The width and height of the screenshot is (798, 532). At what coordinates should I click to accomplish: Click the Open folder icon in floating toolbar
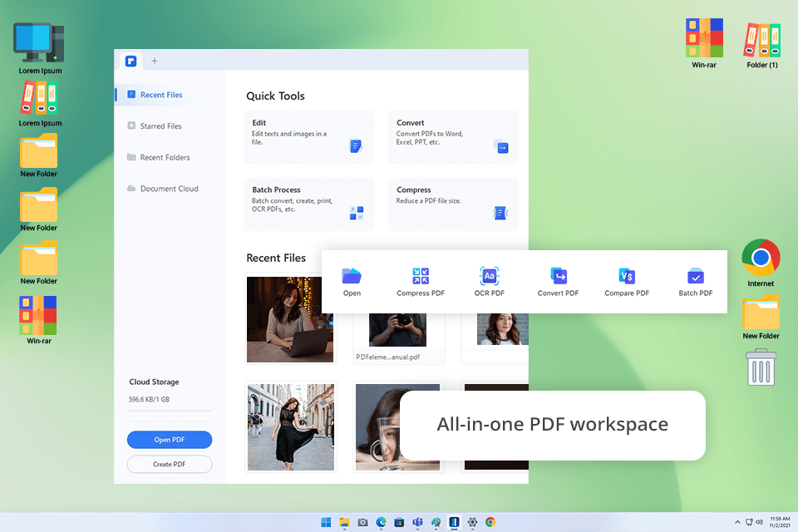[352, 276]
